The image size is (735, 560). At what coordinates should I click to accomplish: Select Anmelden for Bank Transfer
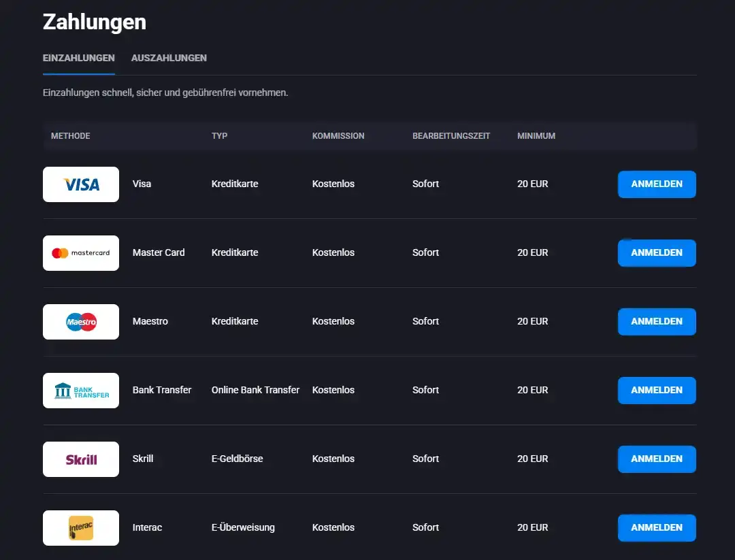(x=657, y=391)
